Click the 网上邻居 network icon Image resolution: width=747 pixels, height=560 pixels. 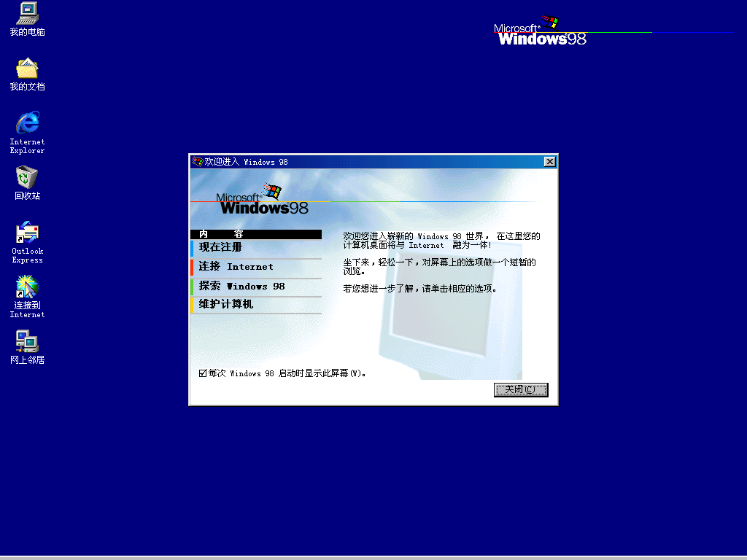click(27, 341)
